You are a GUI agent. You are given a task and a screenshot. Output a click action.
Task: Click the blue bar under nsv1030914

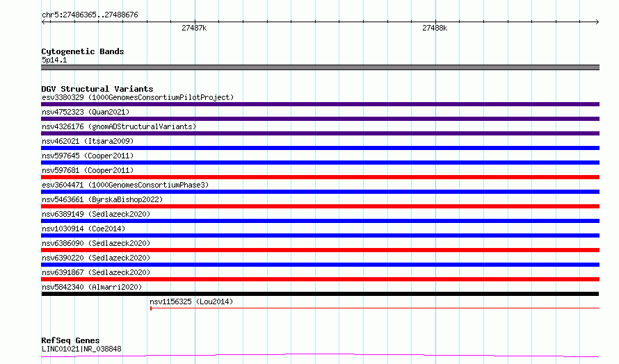pos(320,235)
